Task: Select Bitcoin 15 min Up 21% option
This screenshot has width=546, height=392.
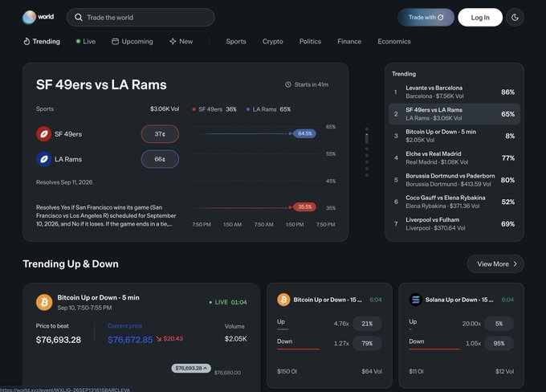Action: (x=367, y=324)
